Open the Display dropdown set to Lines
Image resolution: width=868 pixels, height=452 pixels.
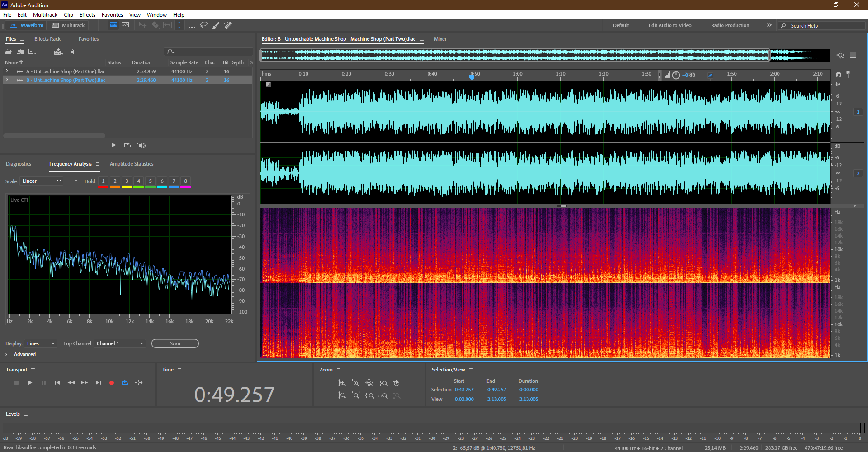(41, 343)
